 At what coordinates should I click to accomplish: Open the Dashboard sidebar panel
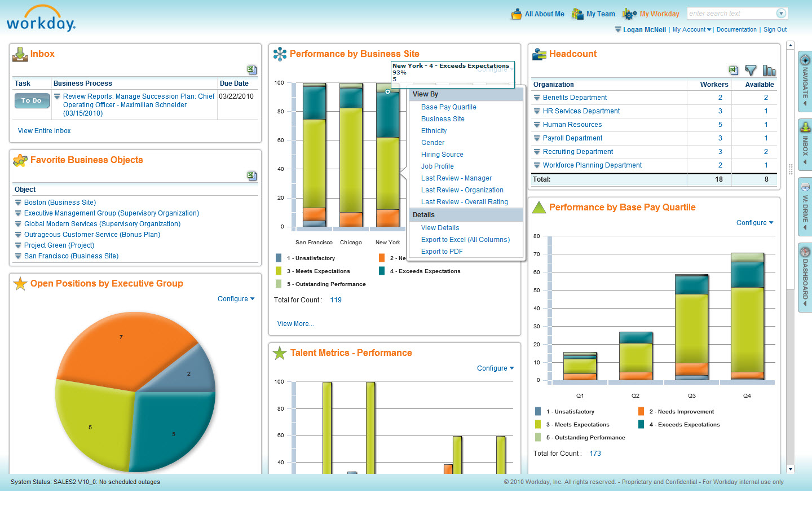tap(805, 271)
